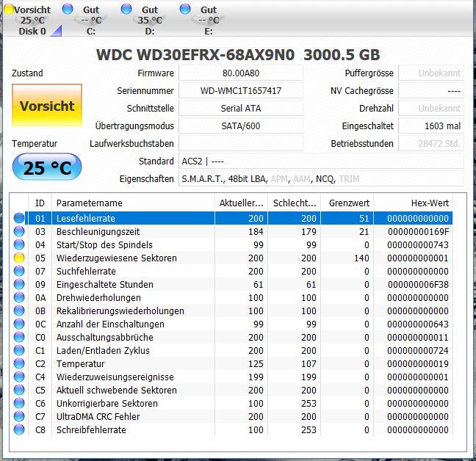
Task: Click the NV Cachegrösse field
Action: (x=431, y=91)
